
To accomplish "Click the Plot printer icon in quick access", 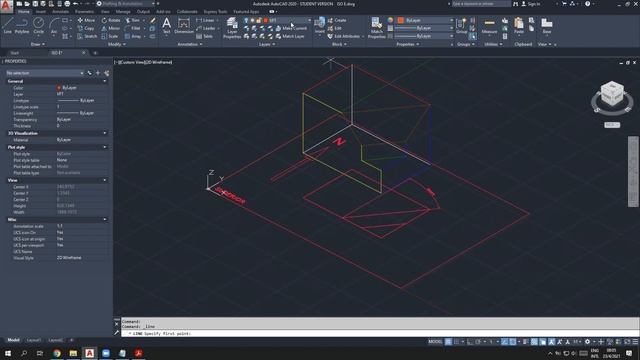I will (67, 4).
